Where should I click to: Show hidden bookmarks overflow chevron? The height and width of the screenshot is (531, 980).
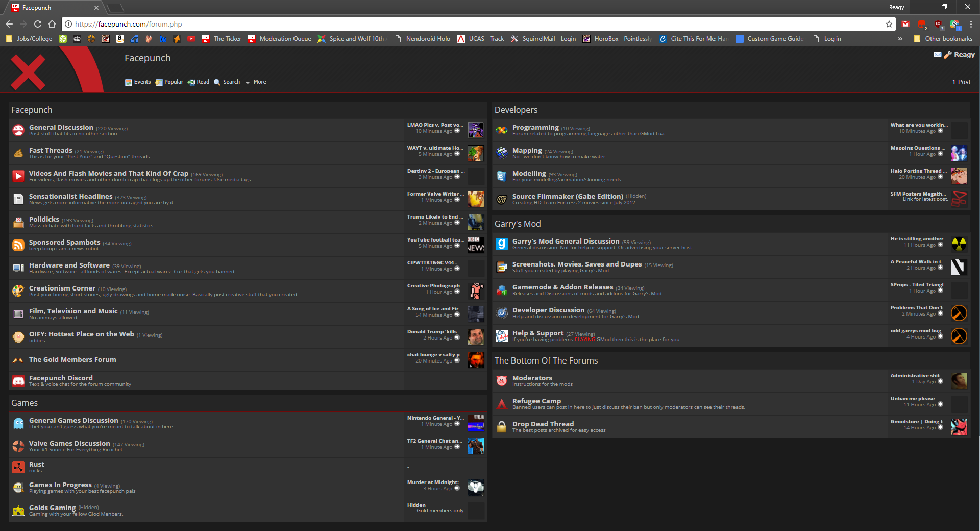point(900,39)
